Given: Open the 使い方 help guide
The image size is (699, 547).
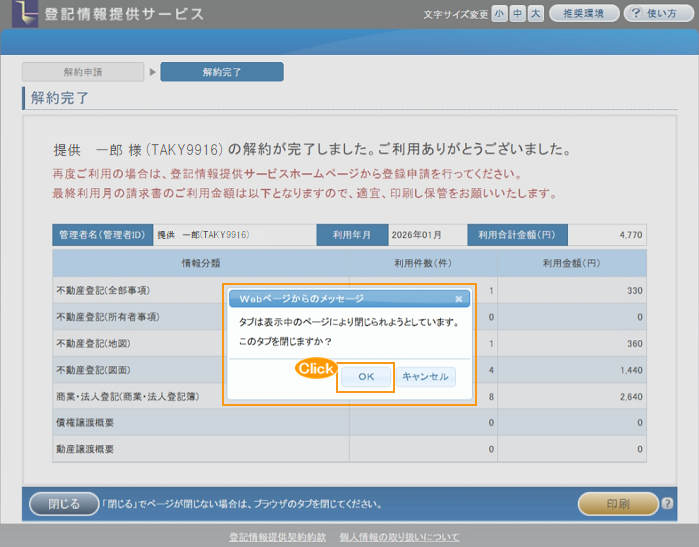Looking at the screenshot, I should 658,14.
